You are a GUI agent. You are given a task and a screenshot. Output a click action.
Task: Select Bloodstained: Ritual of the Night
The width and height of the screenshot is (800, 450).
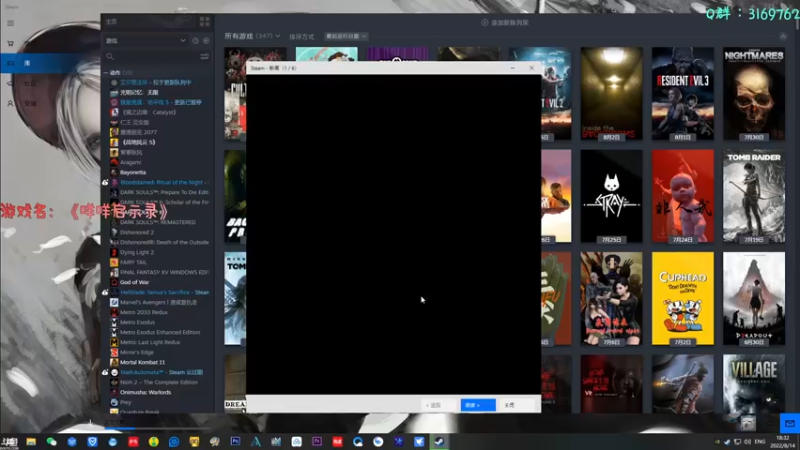160,182
